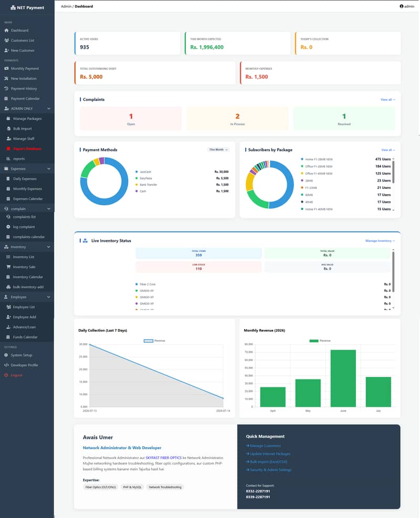
Task: Open Payment History via its clock icon
Action: point(6,89)
